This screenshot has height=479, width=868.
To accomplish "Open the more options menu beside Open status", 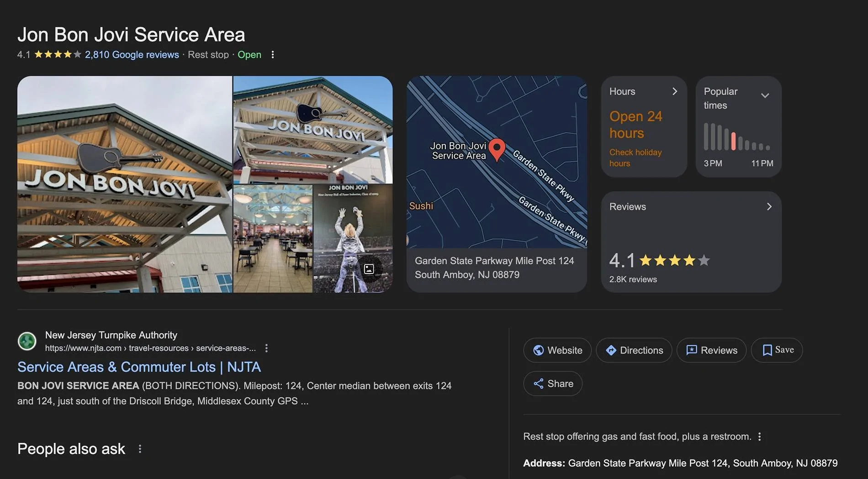I will click(x=273, y=55).
